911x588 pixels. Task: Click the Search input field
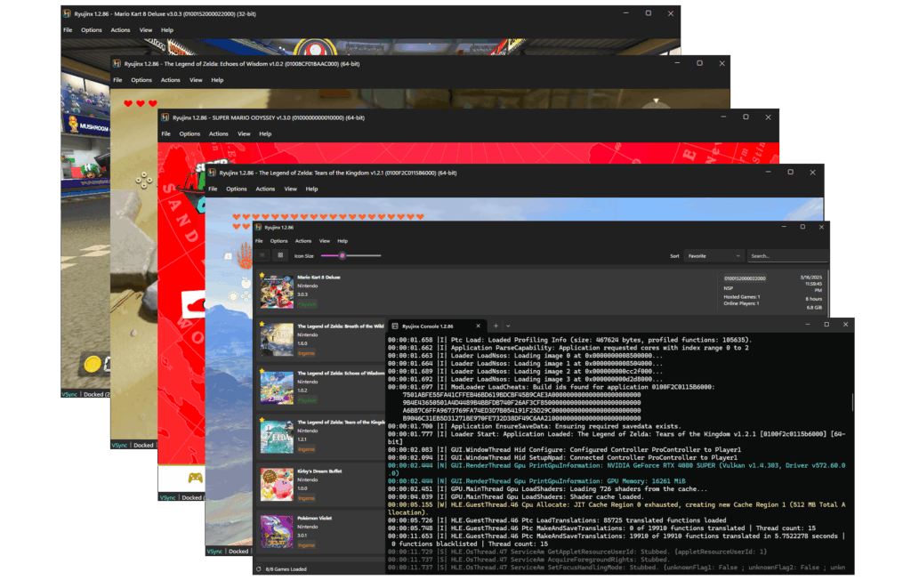click(786, 256)
